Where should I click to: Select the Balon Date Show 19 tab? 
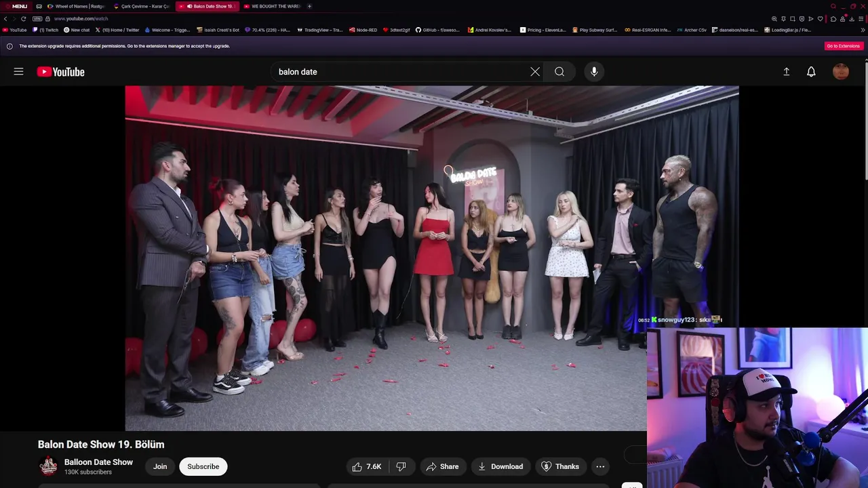point(207,6)
